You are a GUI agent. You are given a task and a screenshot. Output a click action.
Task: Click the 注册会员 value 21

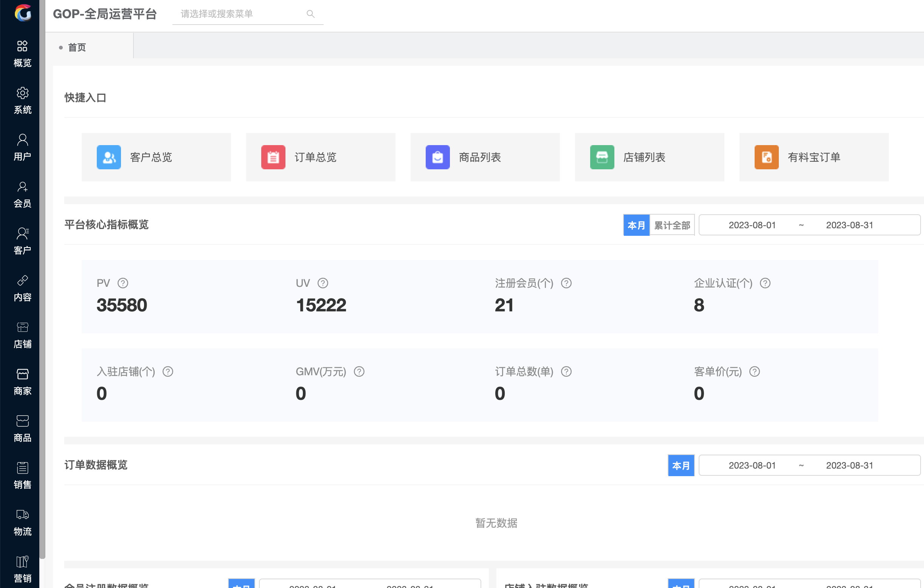504,305
